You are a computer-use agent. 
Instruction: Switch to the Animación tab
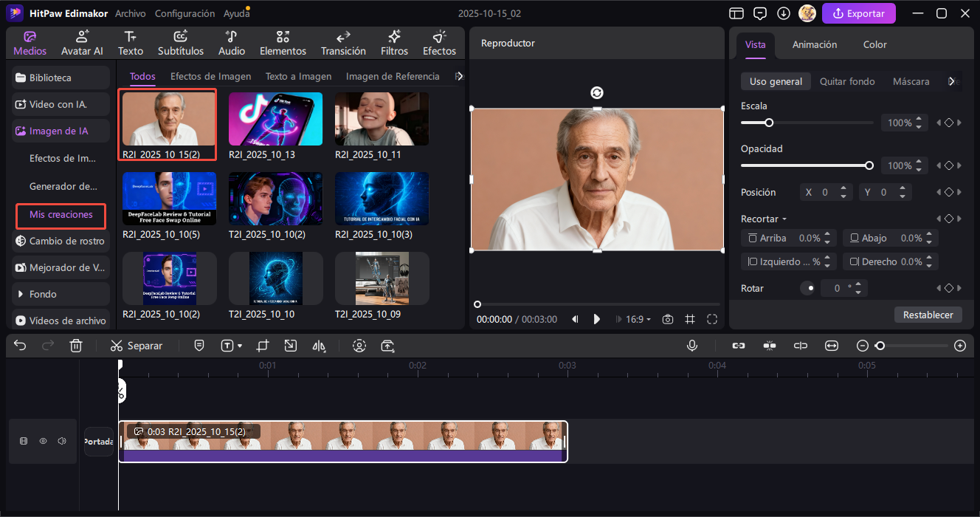coord(814,44)
